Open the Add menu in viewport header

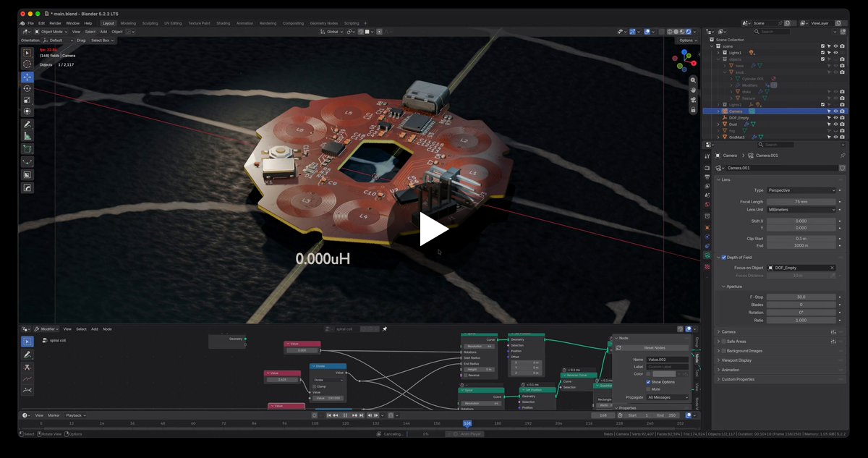tap(103, 32)
